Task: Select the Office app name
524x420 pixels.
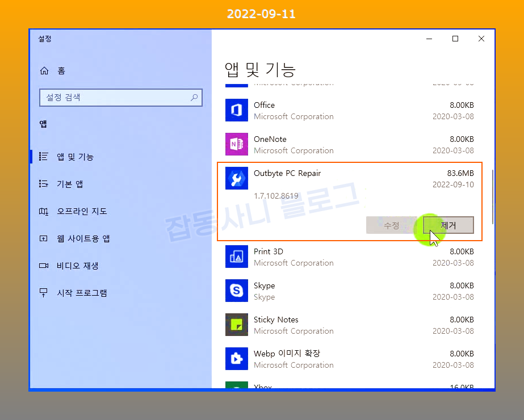Action: click(264, 105)
